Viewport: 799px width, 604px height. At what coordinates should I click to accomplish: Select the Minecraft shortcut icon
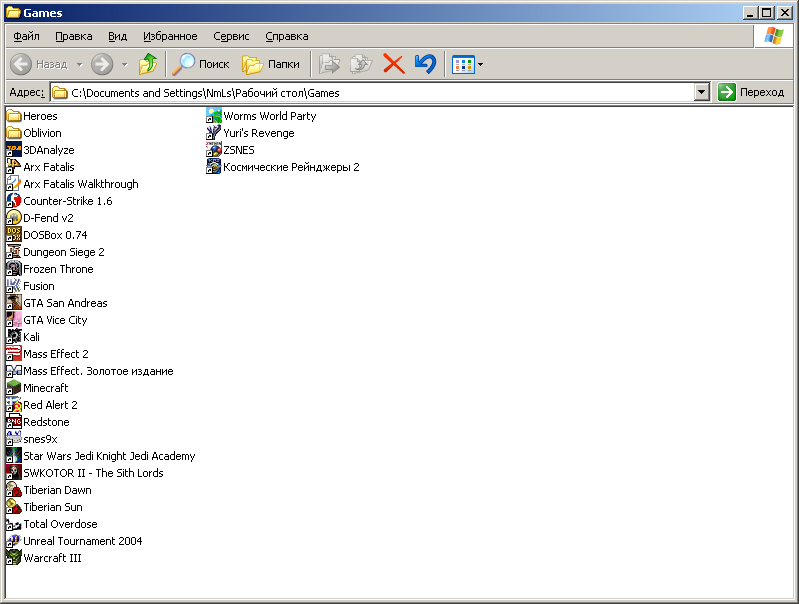(x=14, y=388)
